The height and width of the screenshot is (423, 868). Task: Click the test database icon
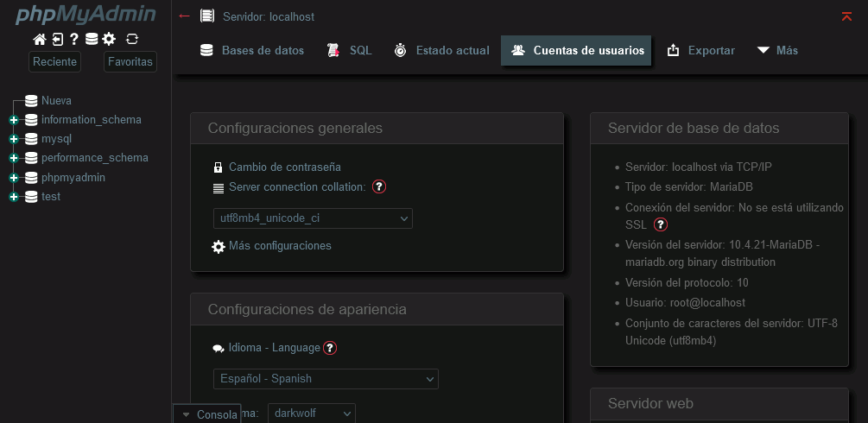click(x=32, y=197)
